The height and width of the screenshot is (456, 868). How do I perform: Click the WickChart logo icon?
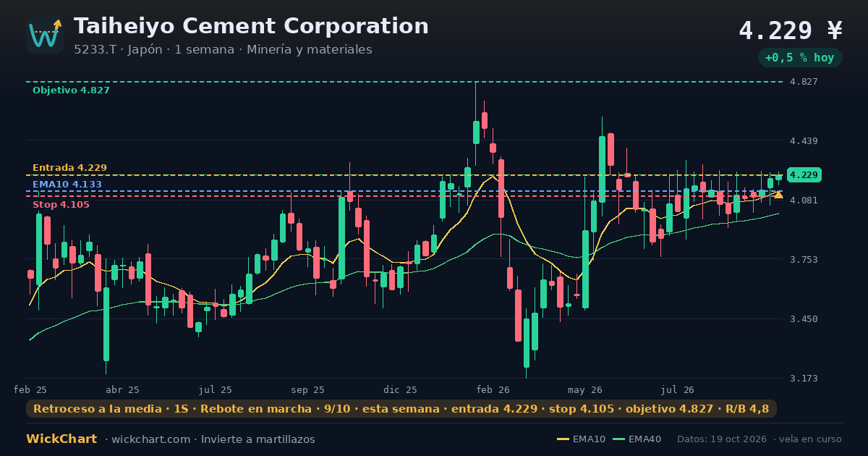[x=45, y=35]
